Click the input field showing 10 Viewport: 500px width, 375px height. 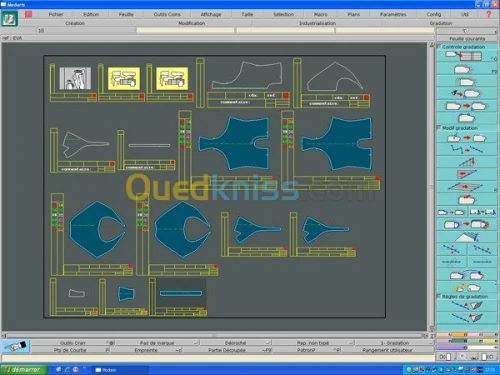click(86, 30)
